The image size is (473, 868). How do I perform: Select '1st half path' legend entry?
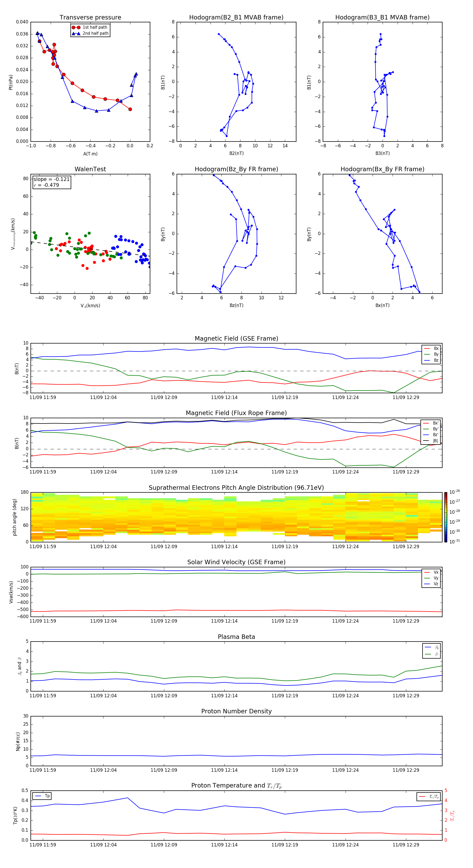pyautogui.click(x=90, y=27)
